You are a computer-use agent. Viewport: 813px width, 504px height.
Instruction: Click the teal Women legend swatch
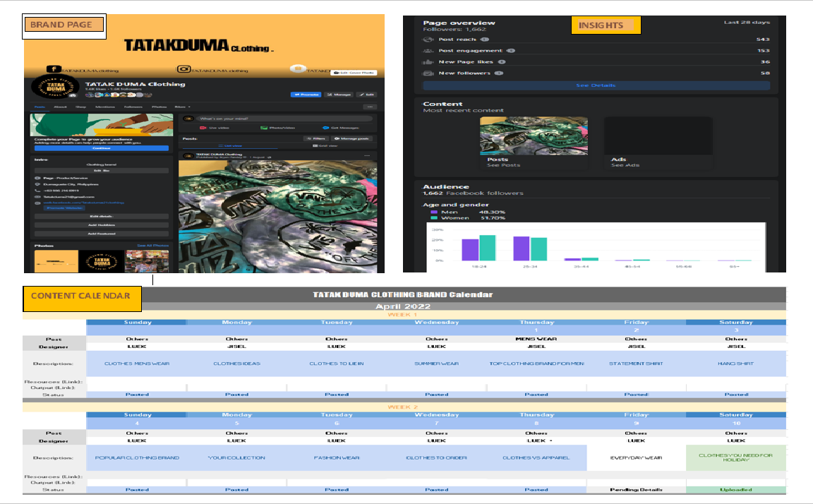point(434,218)
